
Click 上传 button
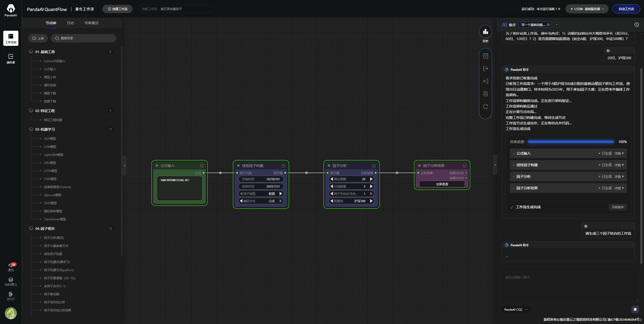point(38,38)
